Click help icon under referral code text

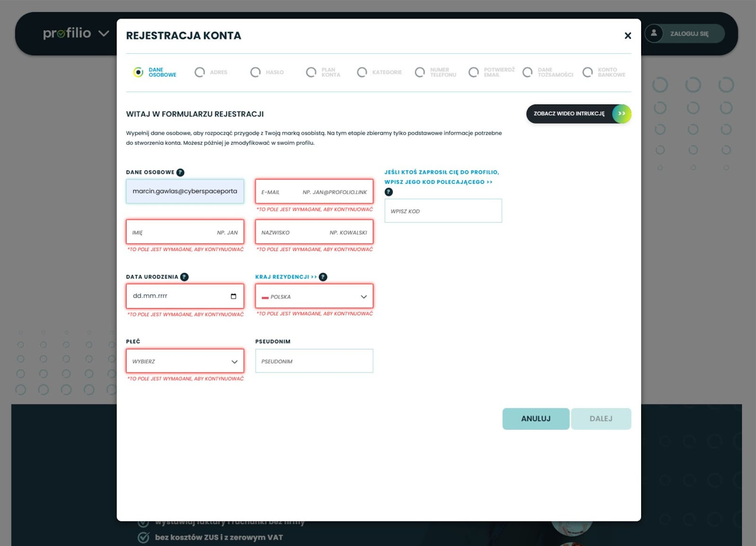click(x=388, y=192)
